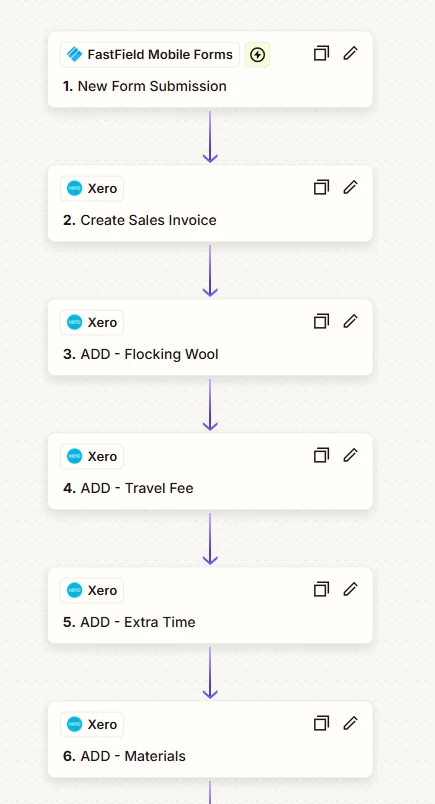Click the lightning trigger badge on step 1
Screen dimensions: 435x804
pos(257,54)
